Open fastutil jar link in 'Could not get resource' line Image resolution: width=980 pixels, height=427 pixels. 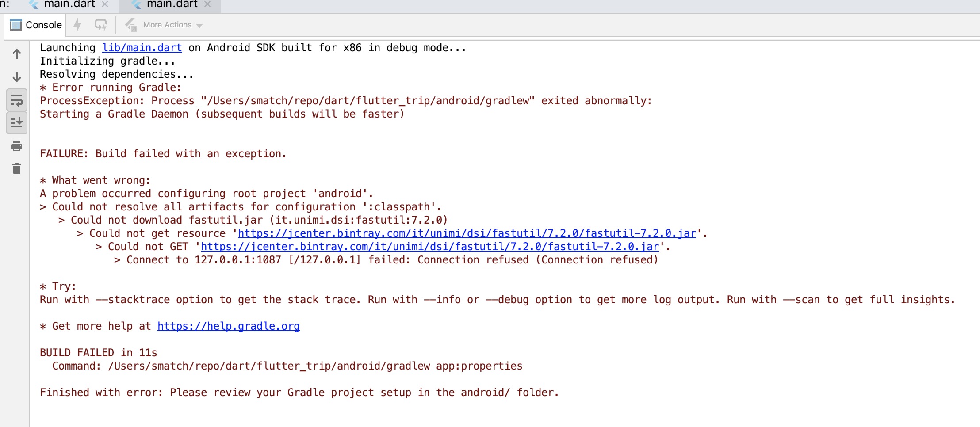tap(467, 233)
